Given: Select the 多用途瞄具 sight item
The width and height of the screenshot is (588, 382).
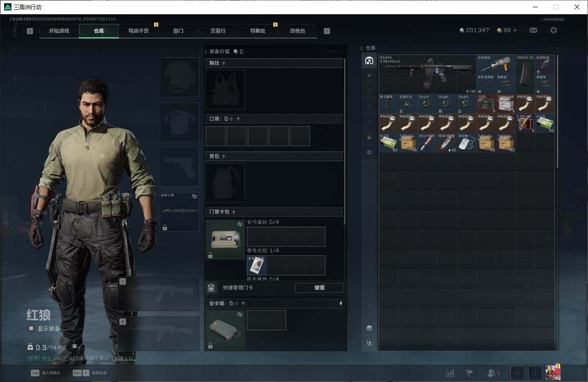Looking at the screenshot, I should tap(486, 84).
